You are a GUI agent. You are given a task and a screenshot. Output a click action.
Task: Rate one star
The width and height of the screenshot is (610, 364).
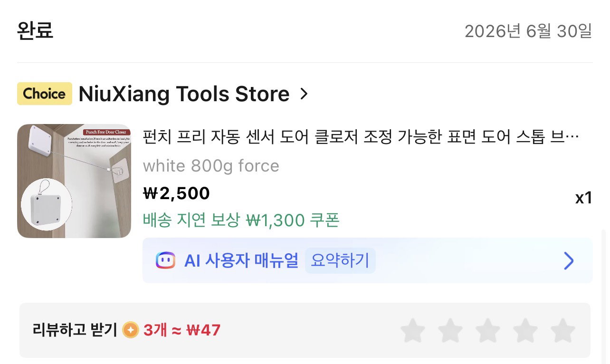412,330
